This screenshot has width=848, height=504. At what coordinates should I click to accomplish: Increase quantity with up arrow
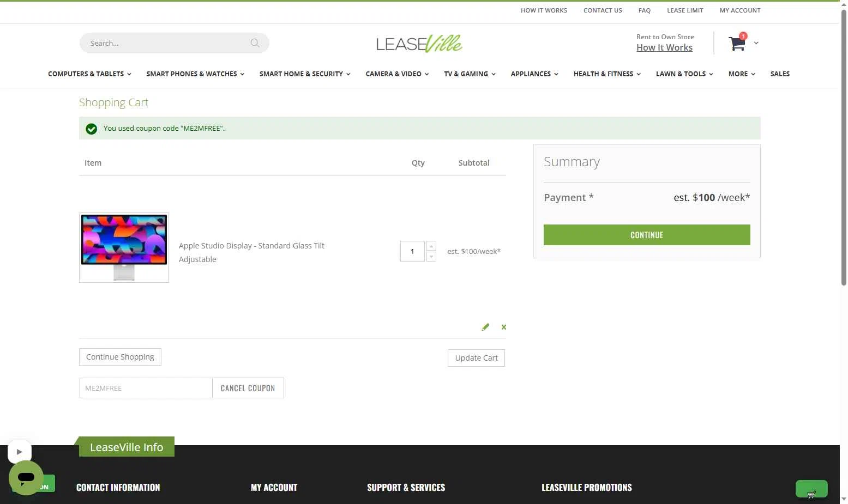[431, 246]
